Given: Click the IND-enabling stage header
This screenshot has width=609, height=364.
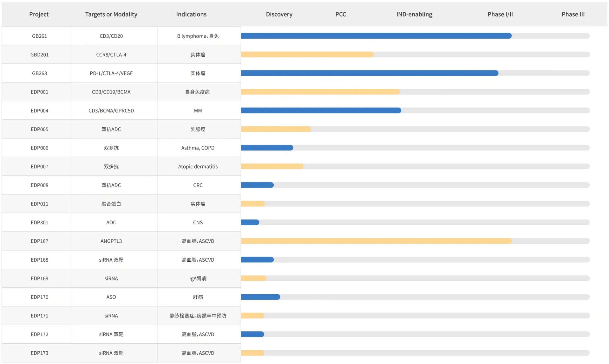Looking at the screenshot, I should tap(414, 14).
